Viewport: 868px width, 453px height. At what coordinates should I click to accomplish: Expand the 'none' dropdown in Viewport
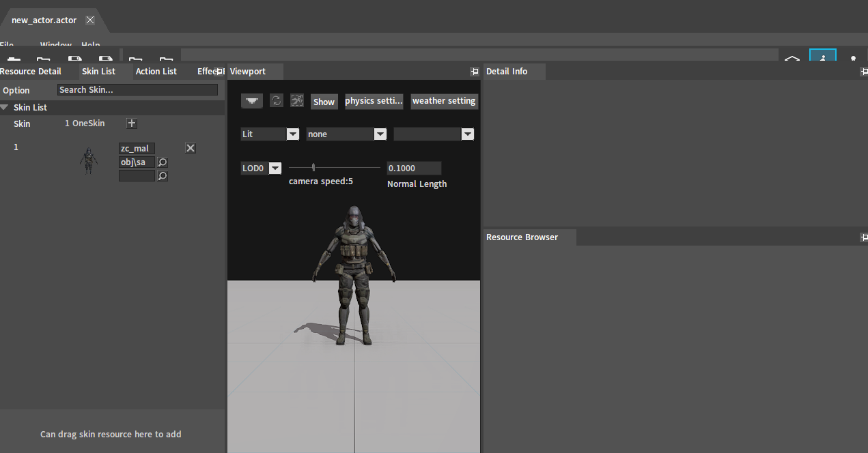[x=380, y=134]
